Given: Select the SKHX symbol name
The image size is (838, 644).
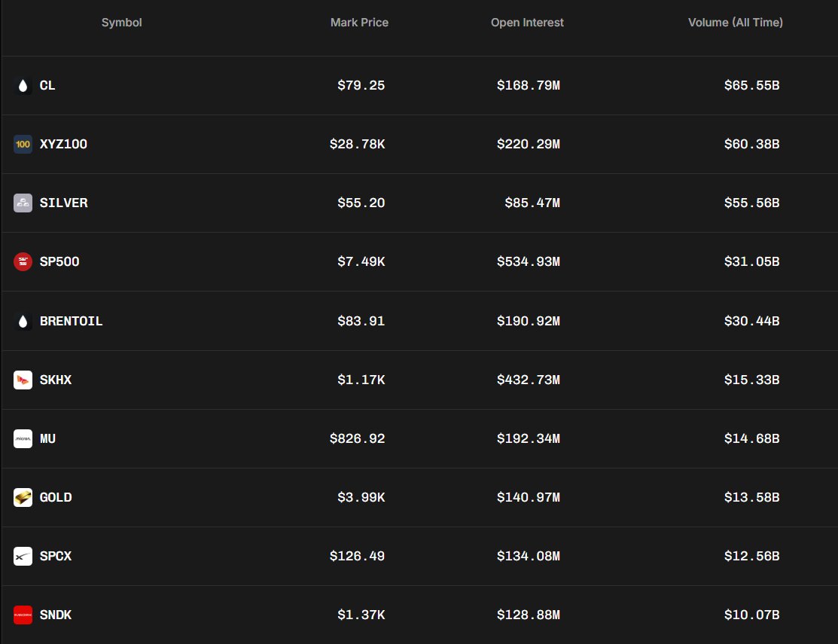Looking at the screenshot, I should pos(56,380).
